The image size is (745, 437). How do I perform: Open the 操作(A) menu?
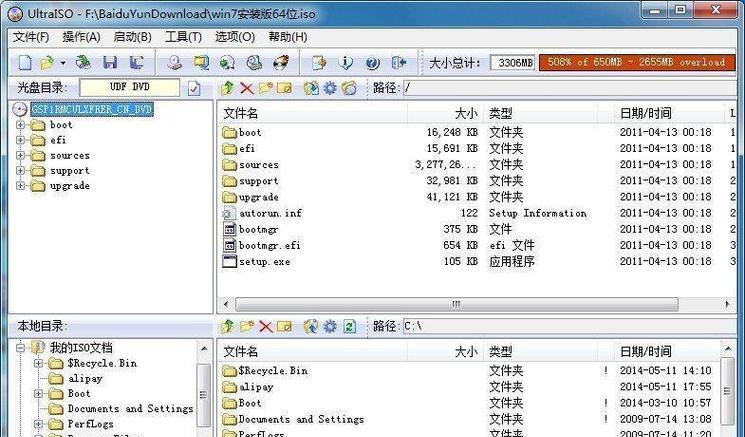coord(81,37)
